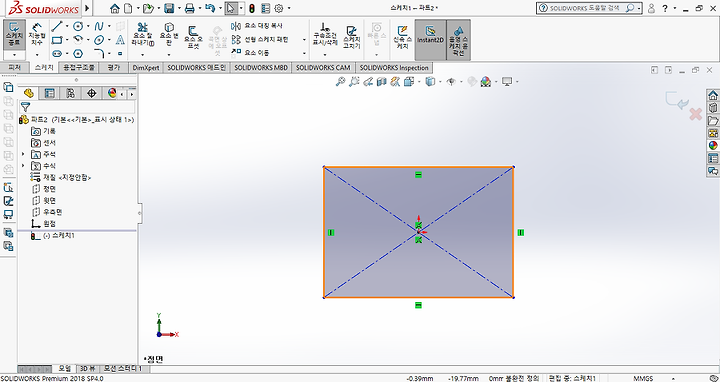Click Linear Sketch Pattern (선형 스케치 패턴)

(260, 39)
